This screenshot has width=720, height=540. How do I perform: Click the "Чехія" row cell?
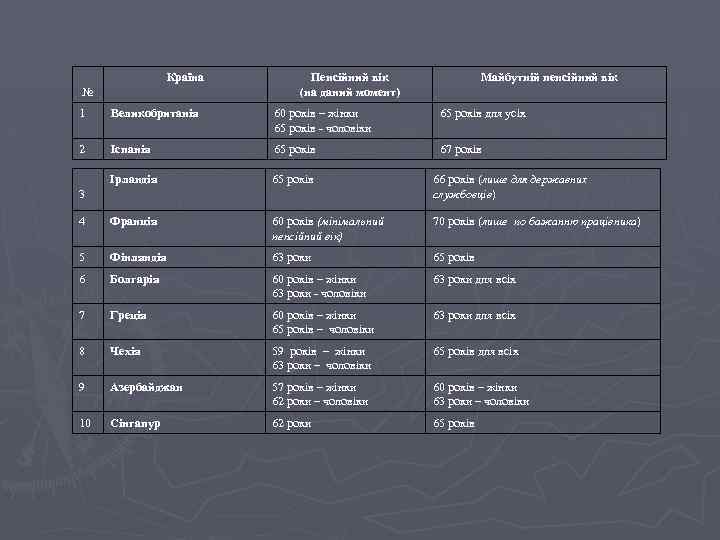127,352
